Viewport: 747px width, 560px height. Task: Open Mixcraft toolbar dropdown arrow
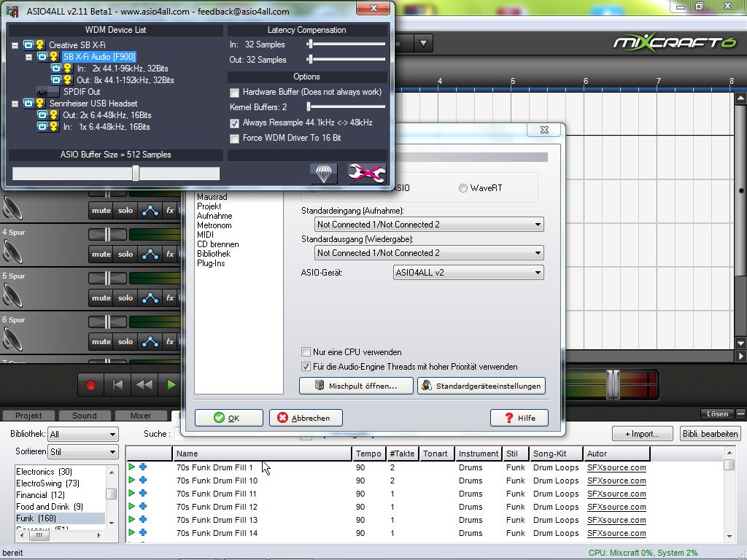coord(423,44)
